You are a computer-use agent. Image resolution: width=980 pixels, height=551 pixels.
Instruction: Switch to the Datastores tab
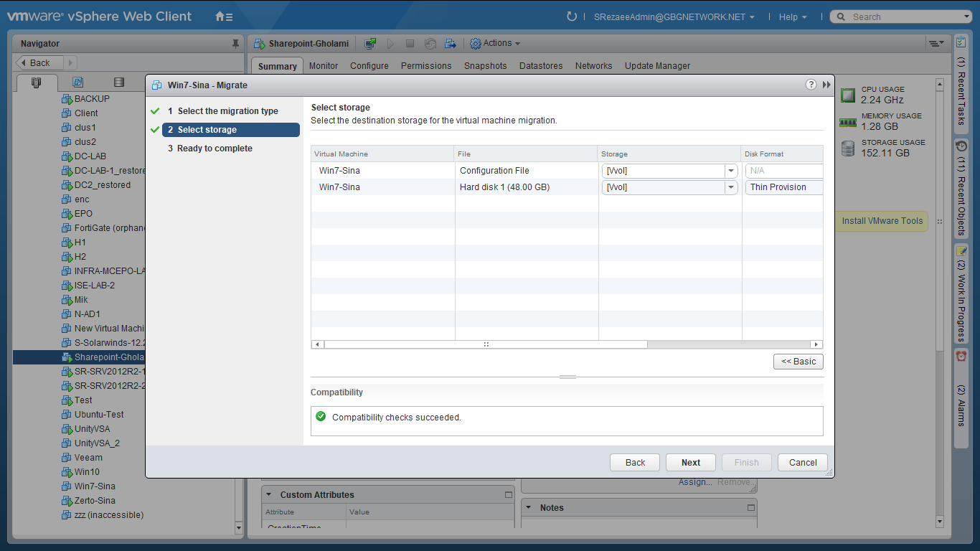pos(541,66)
